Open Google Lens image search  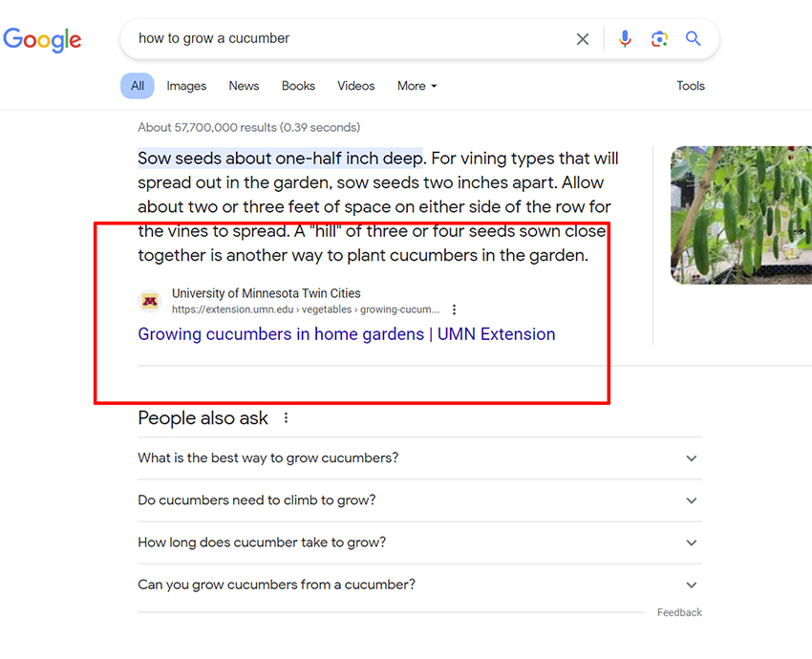coord(659,39)
